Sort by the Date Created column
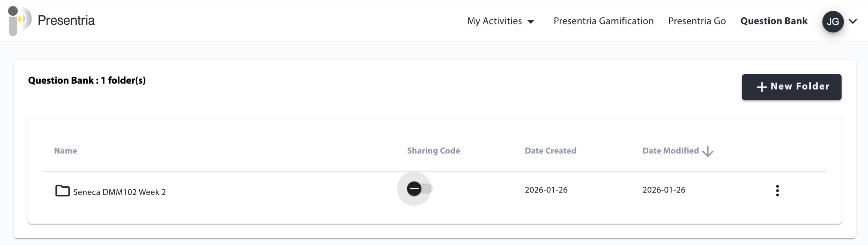The width and height of the screenshot is (868, 245). [550, 151]
